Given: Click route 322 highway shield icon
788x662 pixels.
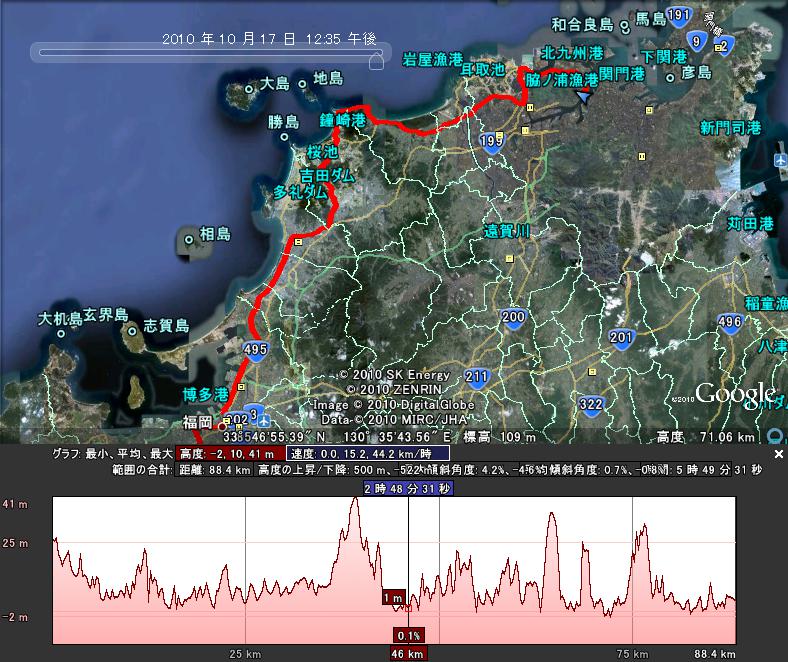Looking at the screenshot, I should (x=590, y=405).
